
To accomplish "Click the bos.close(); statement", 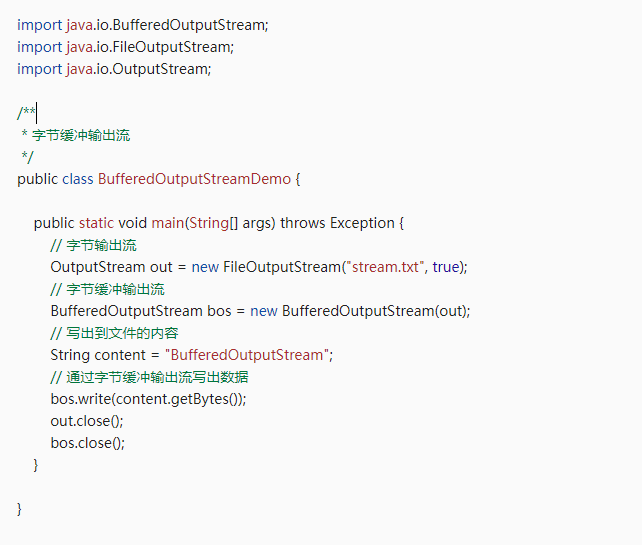I will pos(88,443).
